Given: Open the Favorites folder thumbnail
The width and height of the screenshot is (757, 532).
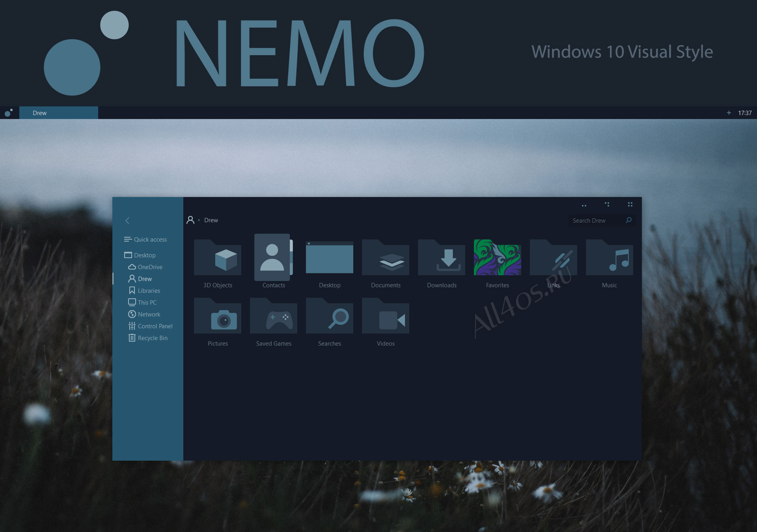Looking at the screenshot, I should tap(498, 257).
